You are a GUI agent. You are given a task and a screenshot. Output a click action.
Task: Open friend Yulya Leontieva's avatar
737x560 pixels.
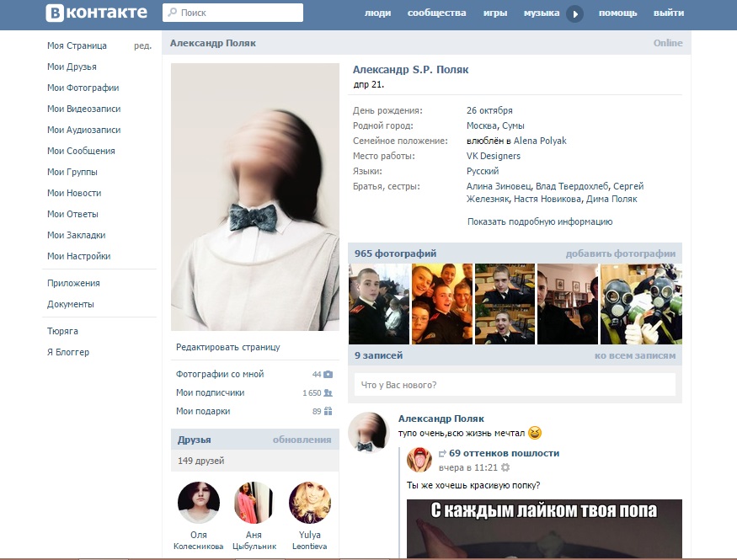pos(310,502)
